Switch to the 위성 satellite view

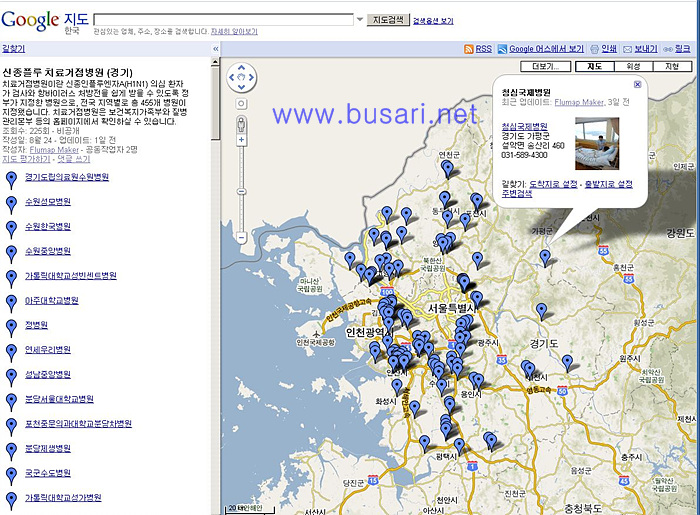click(x=633, y=66)
